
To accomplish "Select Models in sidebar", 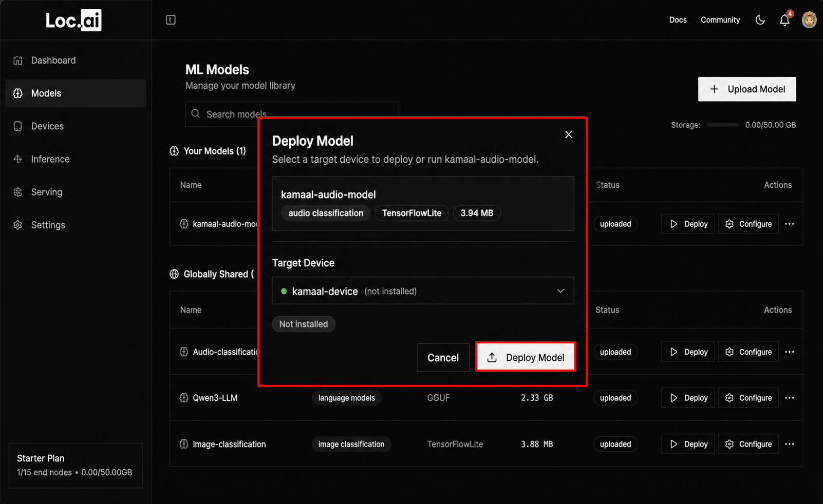I will (76, 93).
